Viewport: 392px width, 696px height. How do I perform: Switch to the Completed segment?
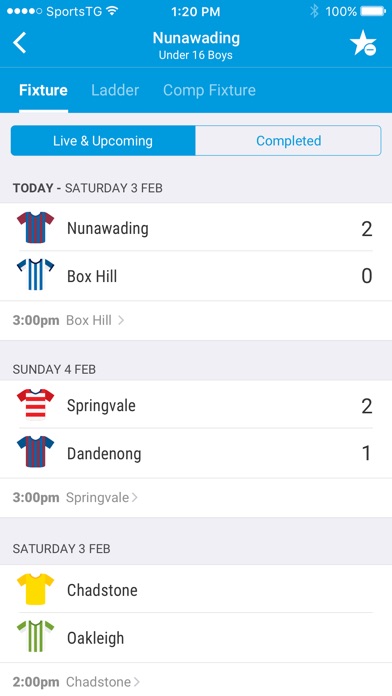tap(288, 141)
